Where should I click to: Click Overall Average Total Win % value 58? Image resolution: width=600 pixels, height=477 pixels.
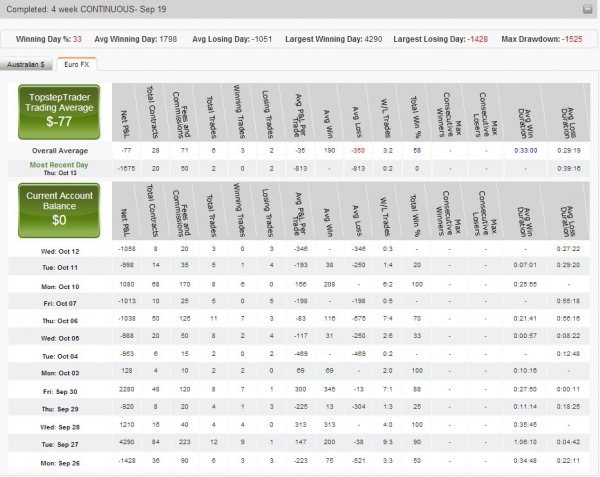417,150
